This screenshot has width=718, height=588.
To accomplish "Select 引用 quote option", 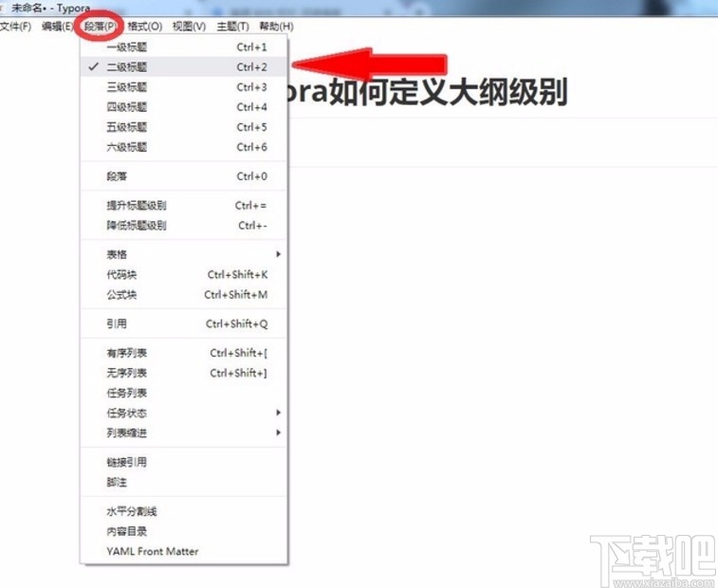I will (x=184, y=323).
